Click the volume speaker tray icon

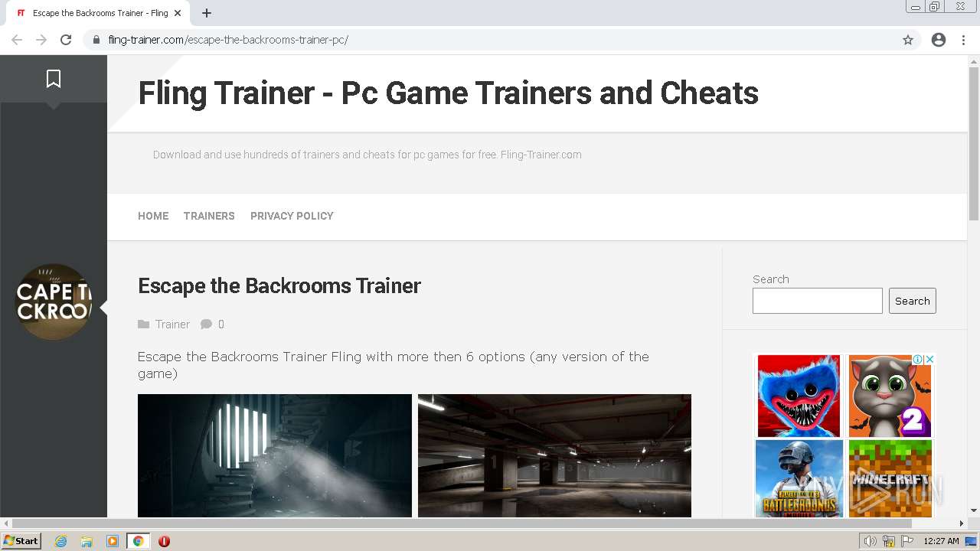(x=870, y=541)
